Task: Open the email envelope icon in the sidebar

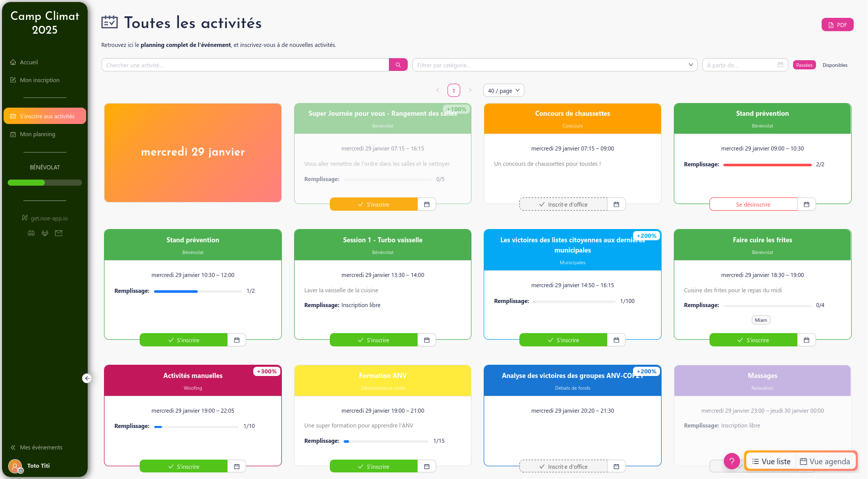Action: click(x=59, y=233)
